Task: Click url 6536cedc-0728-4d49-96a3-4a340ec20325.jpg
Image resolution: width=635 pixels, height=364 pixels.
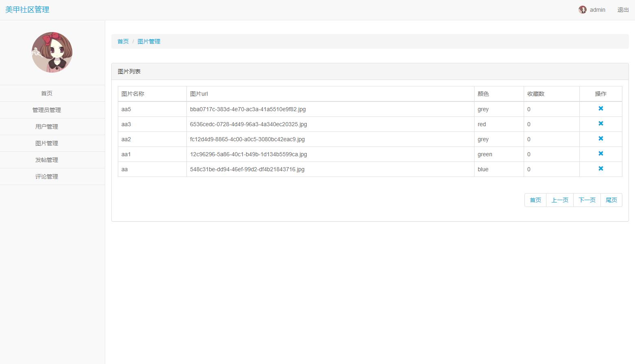Action: point(249,124)
